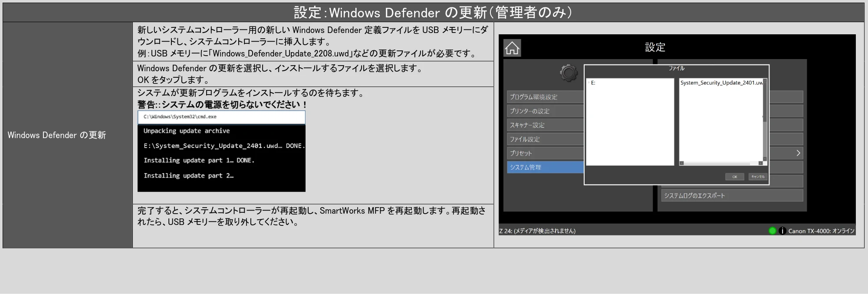Image resolution: width=868 pixels, height=294 pixels.
Task: Click the 'Windows Defender の更新' row label
Action: coord(57,135)
